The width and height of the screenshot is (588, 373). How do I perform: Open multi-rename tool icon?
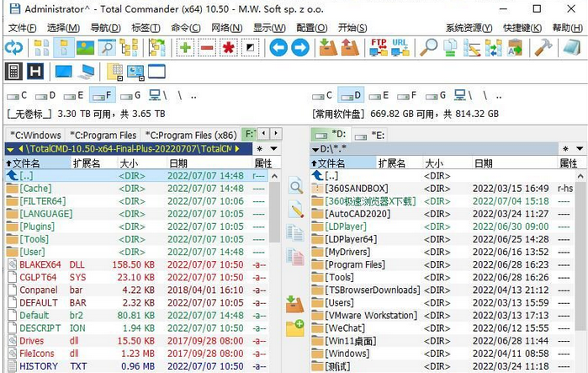(x=472, y=48)
